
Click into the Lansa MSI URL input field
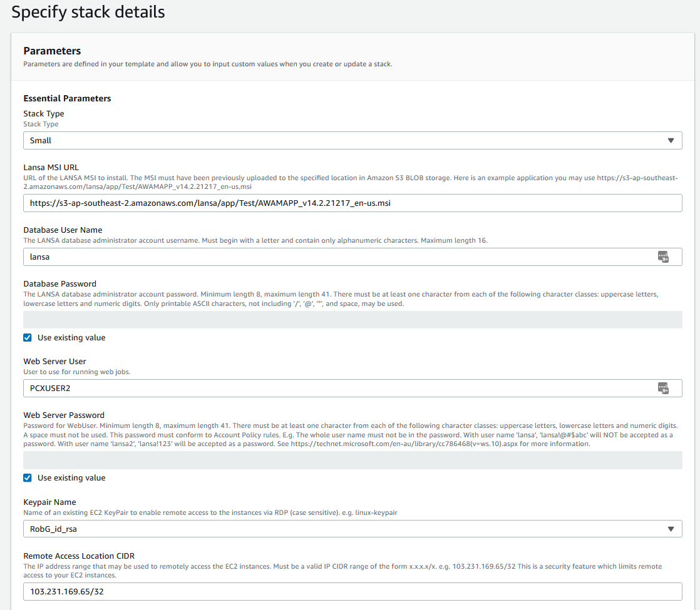pyautogui.click(x=353, y=203)
